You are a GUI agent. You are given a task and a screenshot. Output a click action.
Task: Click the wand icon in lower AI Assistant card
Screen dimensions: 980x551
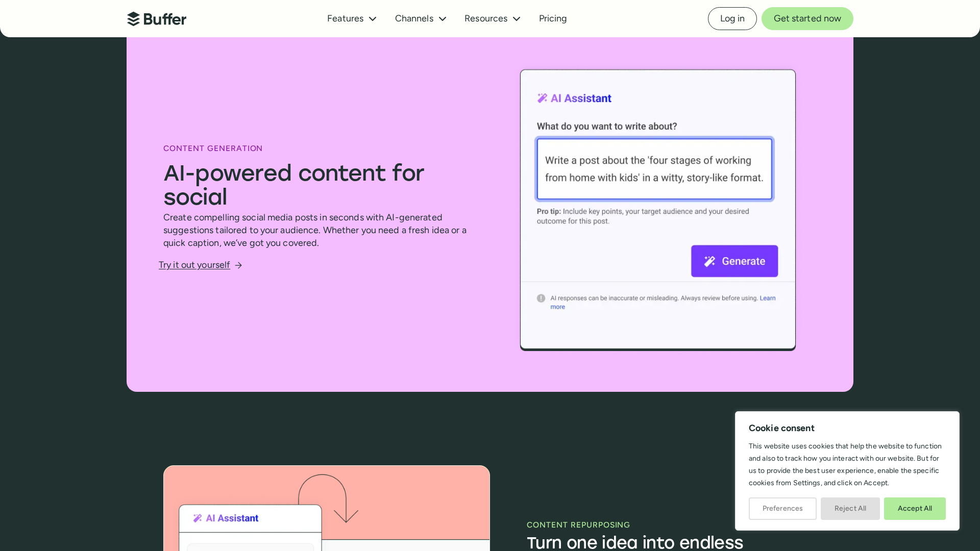(x=198, y=518)
